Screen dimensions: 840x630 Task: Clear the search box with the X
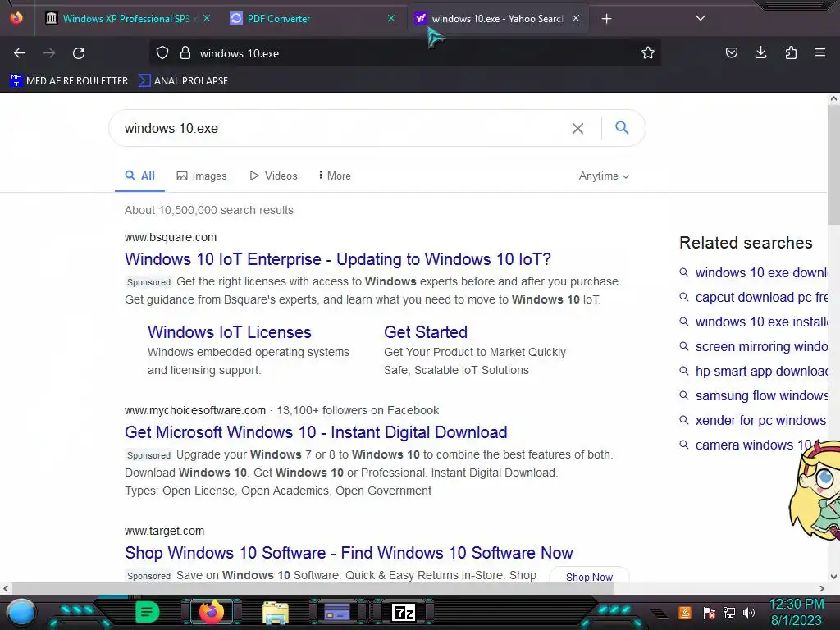[577, 128]
